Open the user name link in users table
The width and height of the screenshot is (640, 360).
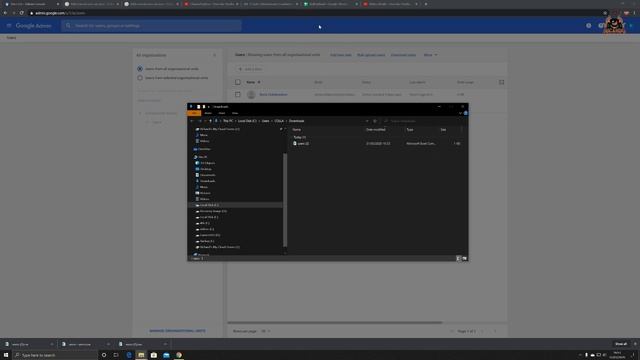click(273, 94)
